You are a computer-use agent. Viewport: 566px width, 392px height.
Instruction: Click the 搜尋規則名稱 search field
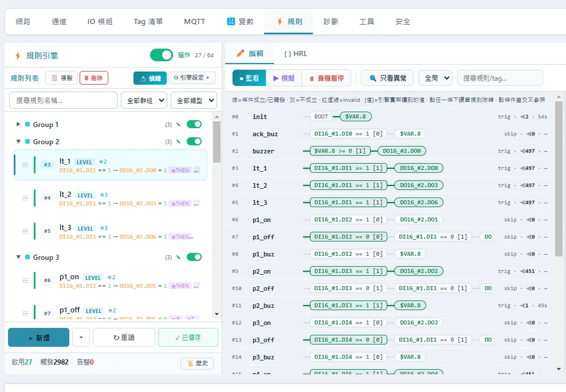(x=63, y=100)
